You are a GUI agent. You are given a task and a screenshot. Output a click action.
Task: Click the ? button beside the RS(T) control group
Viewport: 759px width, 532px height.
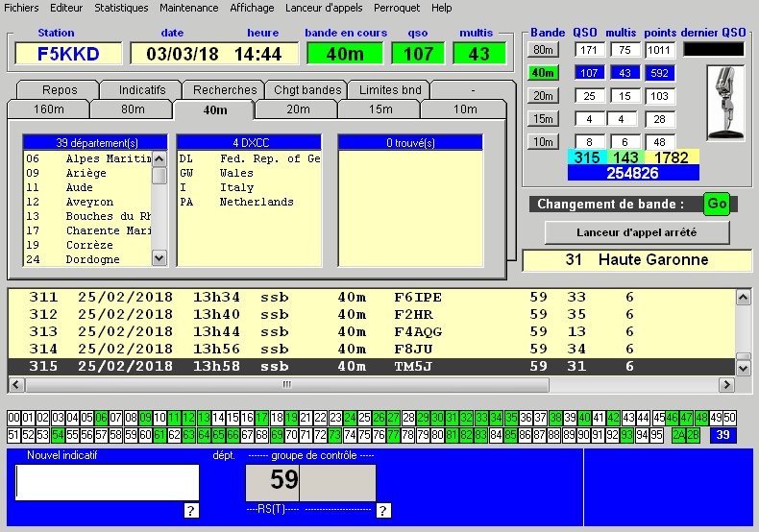(383, 510)
